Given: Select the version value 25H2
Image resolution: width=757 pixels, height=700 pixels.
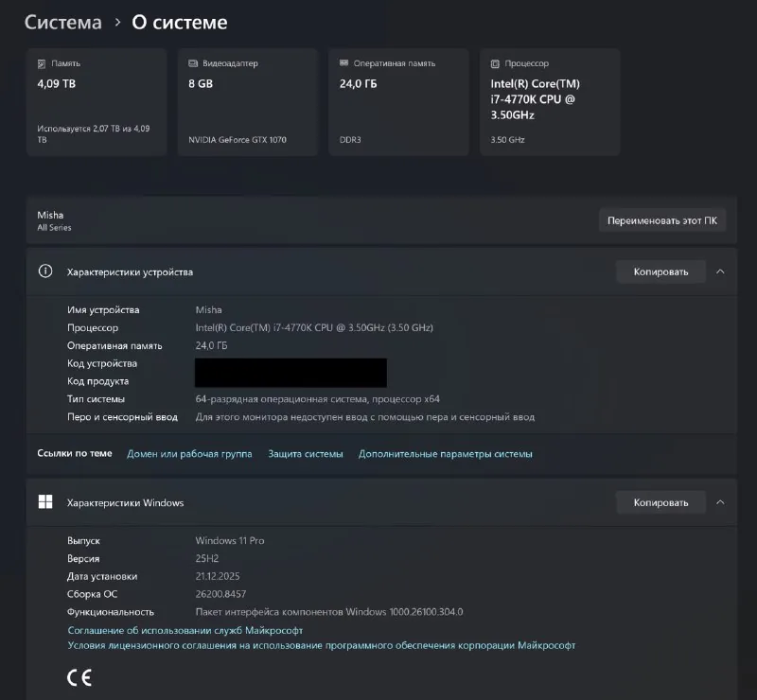Looking at the screenshot, I should point(207,558).
